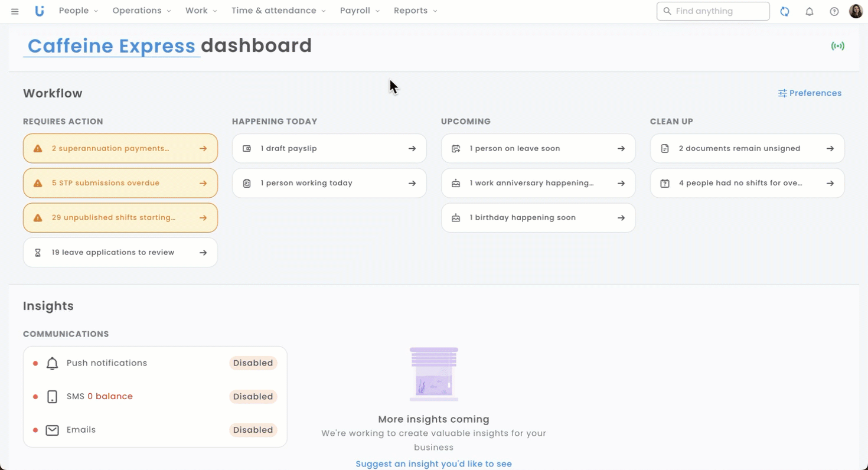Click the Push notifications Disabled badge
This screenshot has height=470, width=868.
click(x=253, y=363)
